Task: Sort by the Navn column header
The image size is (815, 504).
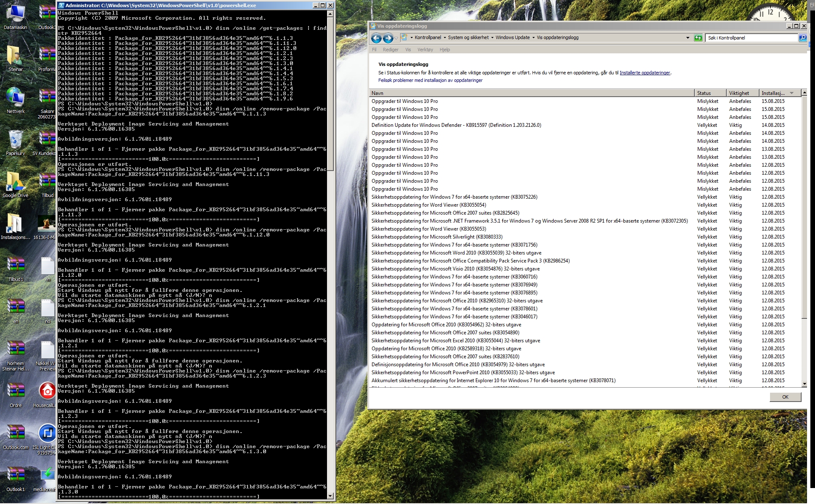Action: pyautogui.click(x=532, y=93)
